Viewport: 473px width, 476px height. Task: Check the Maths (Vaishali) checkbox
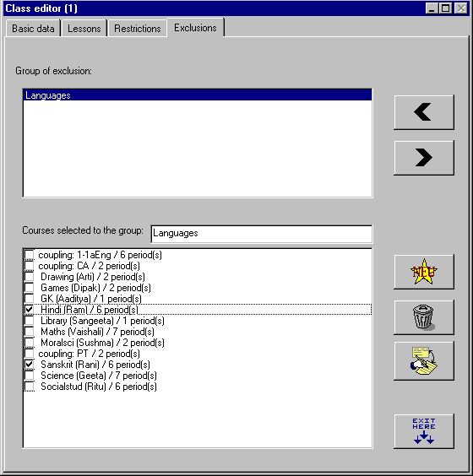coord(30,332)
